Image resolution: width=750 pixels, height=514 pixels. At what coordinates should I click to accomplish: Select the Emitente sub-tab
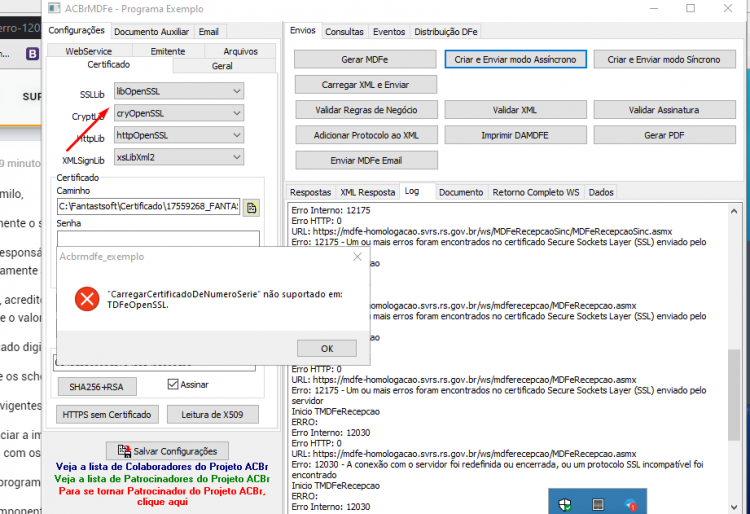click(168, 51)
